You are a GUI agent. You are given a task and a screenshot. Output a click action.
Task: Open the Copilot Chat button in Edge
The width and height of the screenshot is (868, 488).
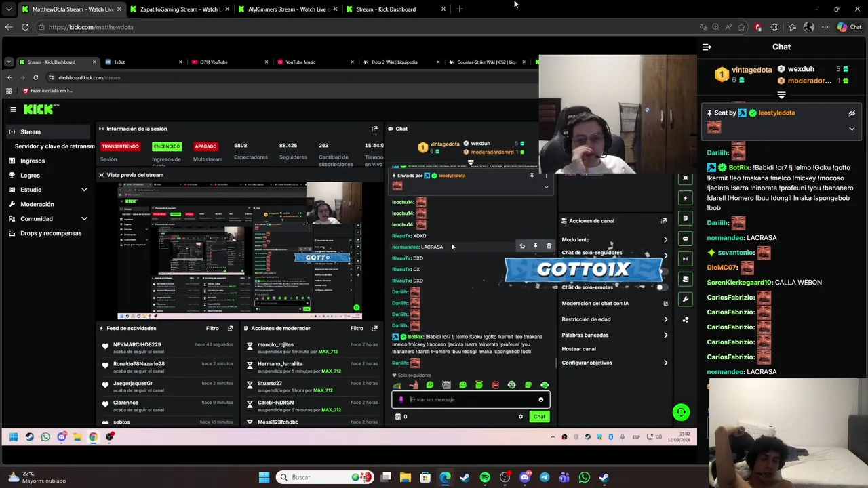849,27
